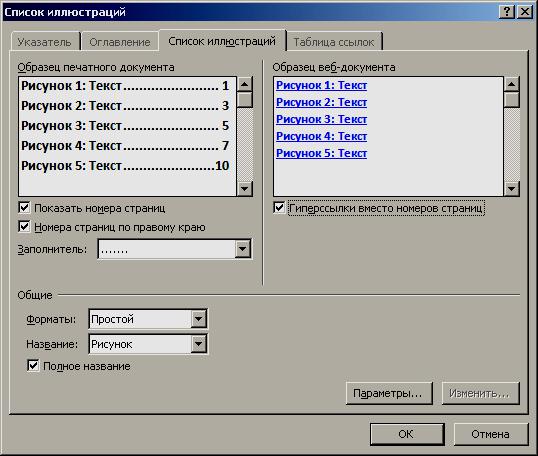Image resolution: width=538 pixels, height=456 pixels.
Task: Click the Образец веб-документа label
Action: 334,67
